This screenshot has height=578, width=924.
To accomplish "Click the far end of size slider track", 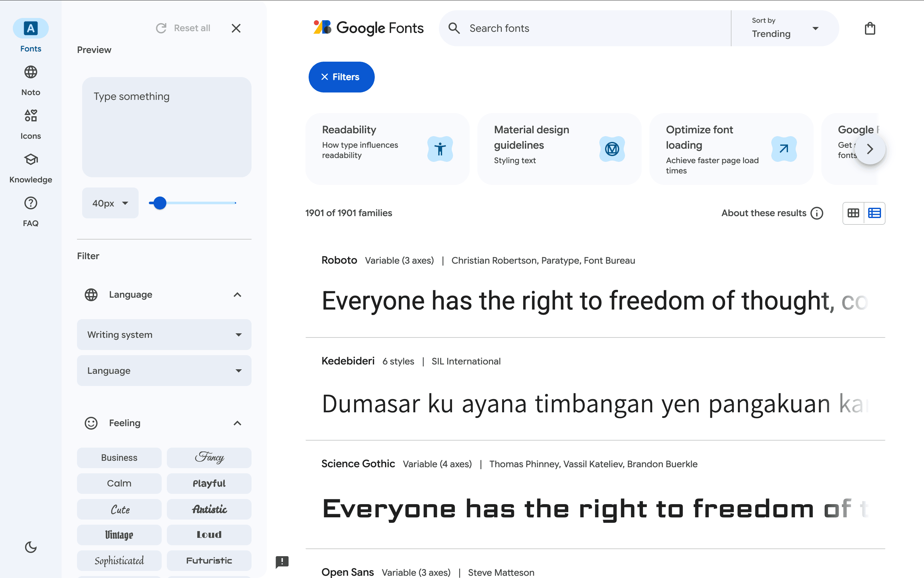I will coord(235,203).
